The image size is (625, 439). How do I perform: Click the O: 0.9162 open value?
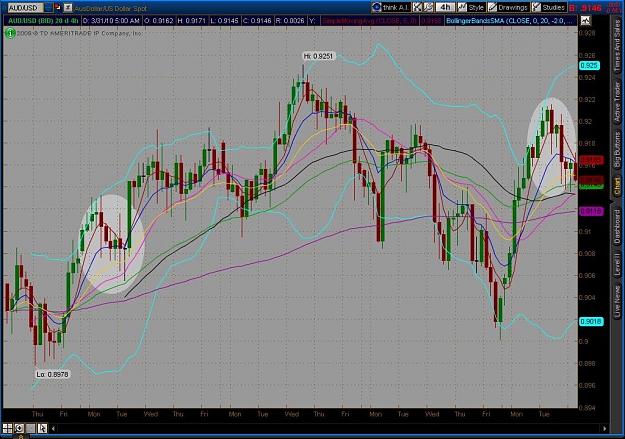pos(158,20)
